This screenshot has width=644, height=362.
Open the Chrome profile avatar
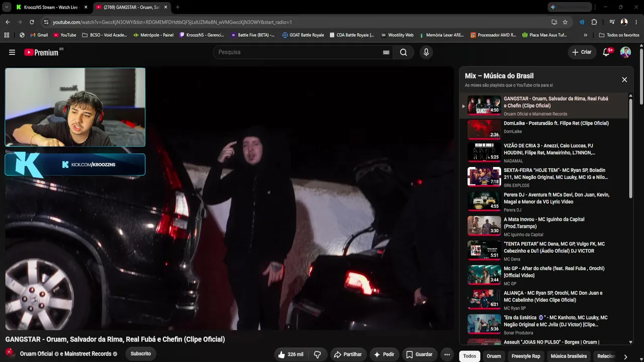(x=624, y=22)
